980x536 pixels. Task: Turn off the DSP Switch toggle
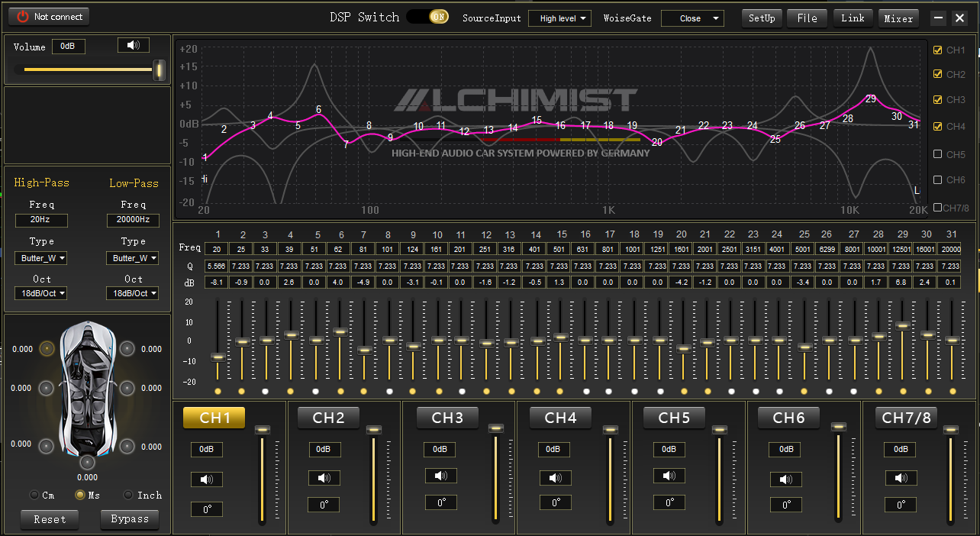pyautogui.click(x=428, y=17)
